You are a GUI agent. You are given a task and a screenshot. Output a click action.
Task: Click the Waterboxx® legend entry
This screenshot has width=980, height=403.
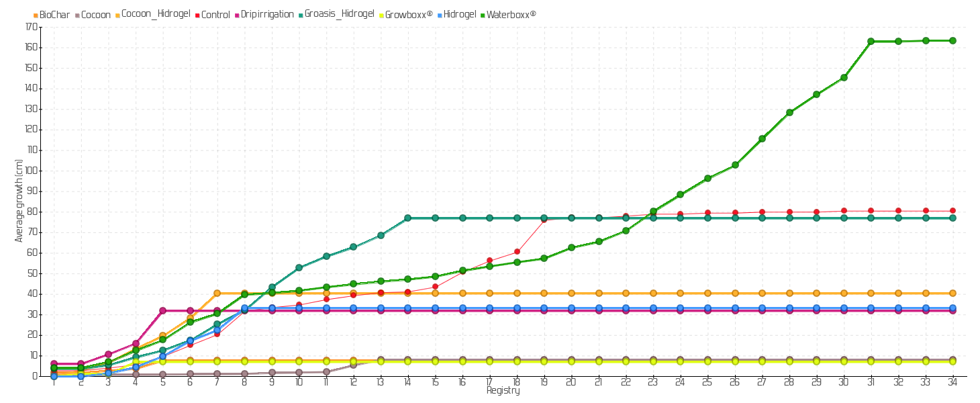coord(511,15)
